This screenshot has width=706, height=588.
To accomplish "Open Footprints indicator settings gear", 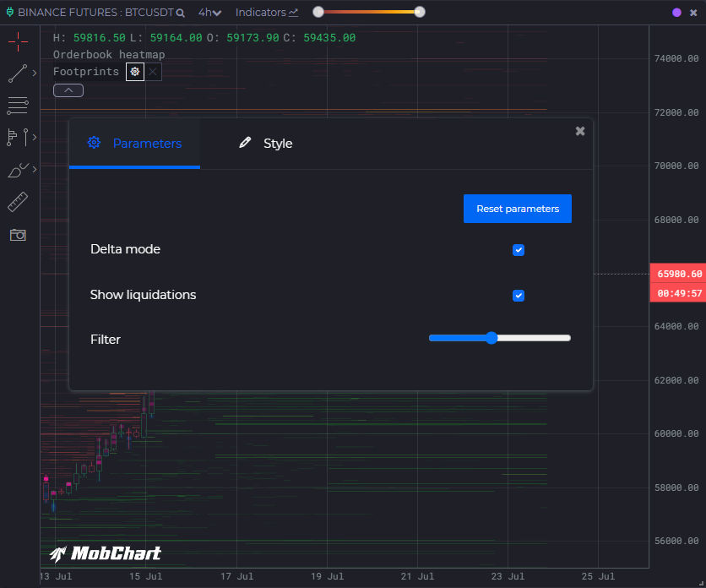I will point(134,72).
